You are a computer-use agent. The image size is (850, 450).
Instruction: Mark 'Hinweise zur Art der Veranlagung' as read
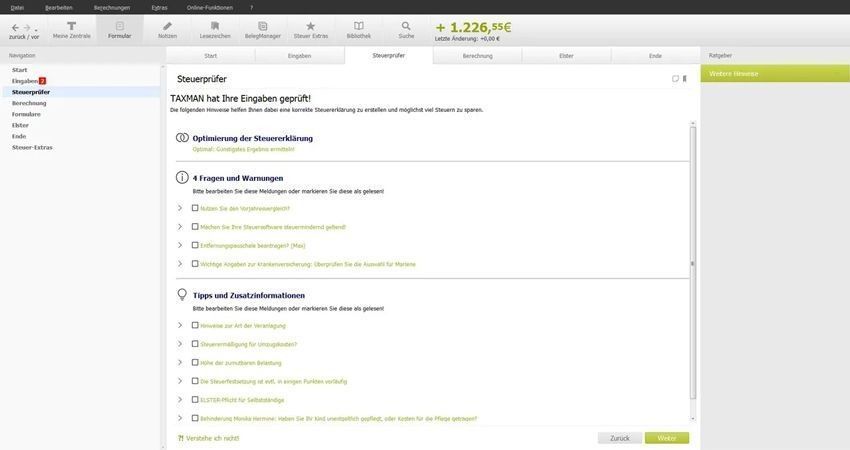(195, 325)
